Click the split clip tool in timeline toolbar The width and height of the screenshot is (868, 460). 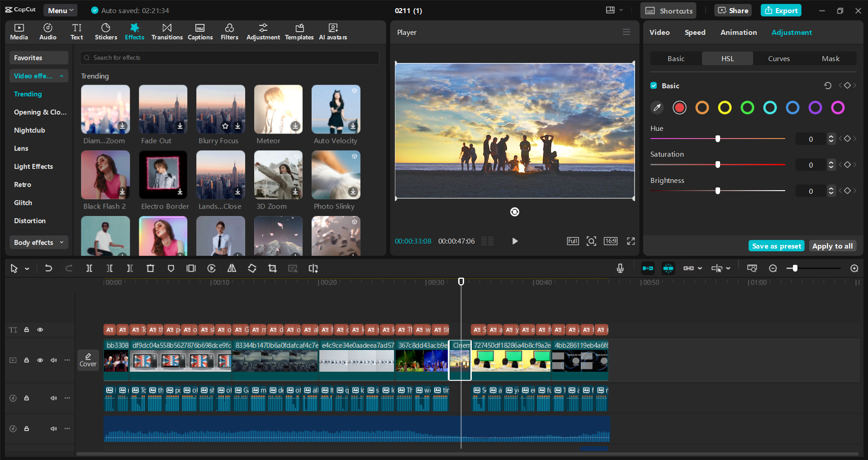[x=89, y=268]
